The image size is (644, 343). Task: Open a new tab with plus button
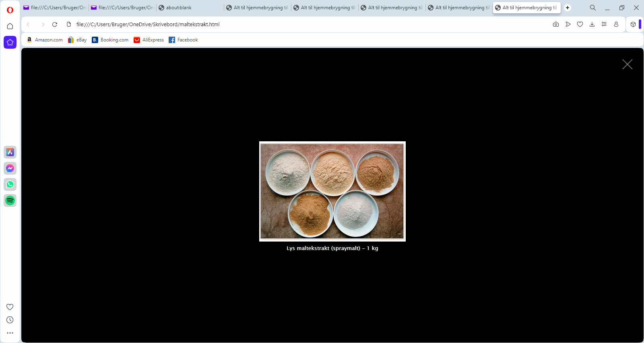coord(568,8)
